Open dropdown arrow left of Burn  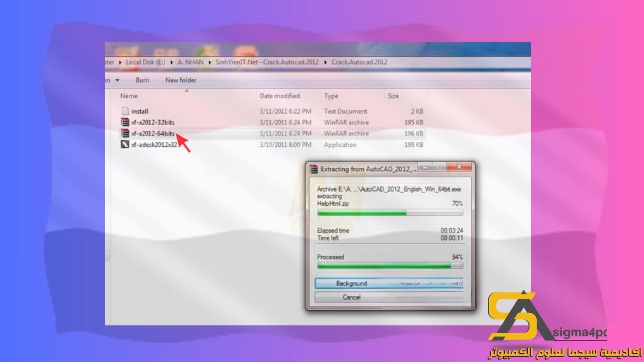(117, 80)
